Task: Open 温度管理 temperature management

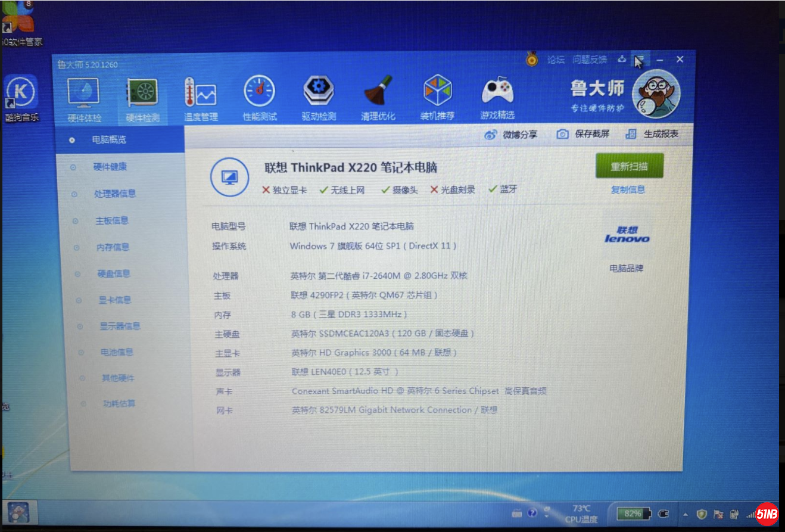Action: (x=201, y=99)
